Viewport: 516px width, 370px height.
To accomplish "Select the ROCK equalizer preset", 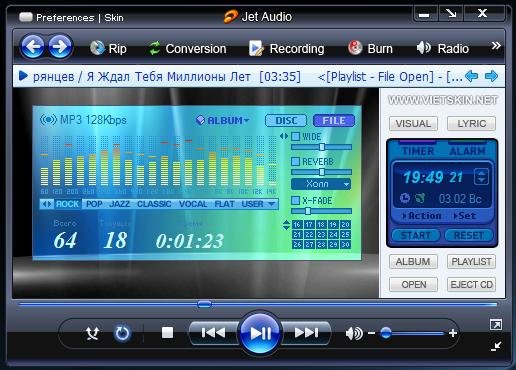I will click(x=67, y=204).
